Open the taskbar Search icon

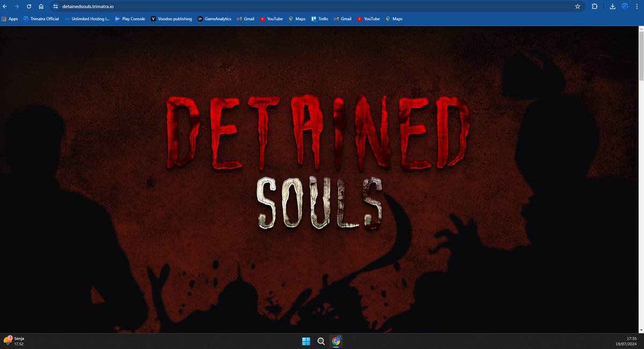(x=321, y=341)
